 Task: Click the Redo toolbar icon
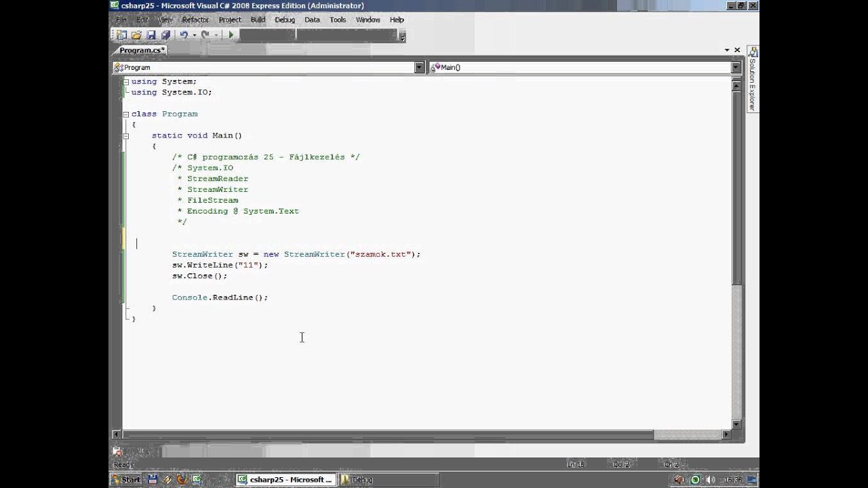point(205,35)
